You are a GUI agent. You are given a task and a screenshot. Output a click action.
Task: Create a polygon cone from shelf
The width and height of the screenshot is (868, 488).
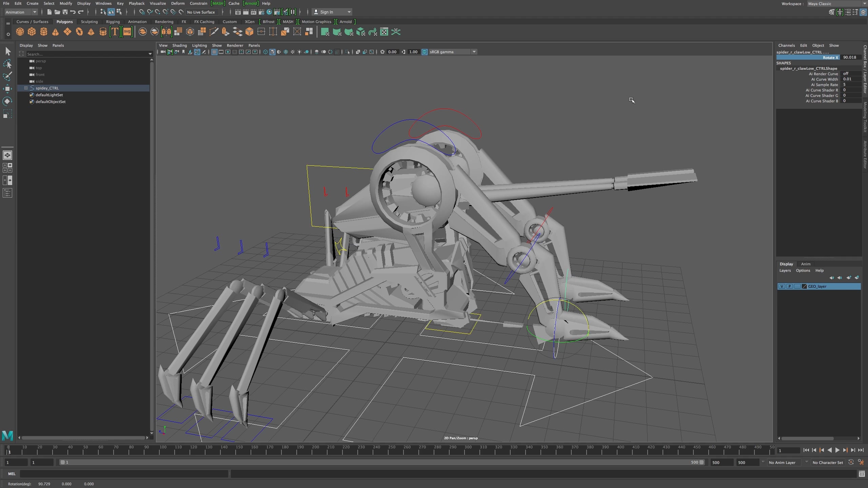[x=56, y=32]
